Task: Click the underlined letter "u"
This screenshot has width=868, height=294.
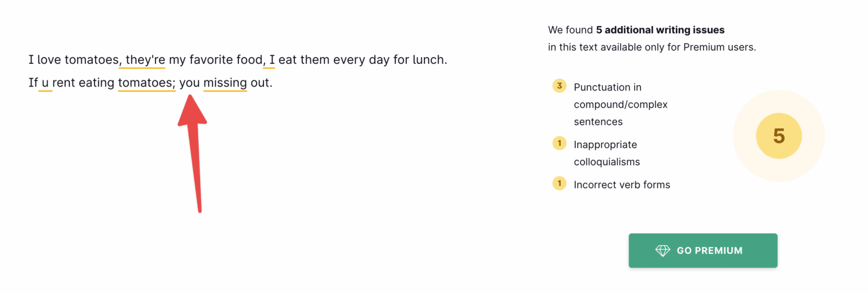Action: point(45,83)
